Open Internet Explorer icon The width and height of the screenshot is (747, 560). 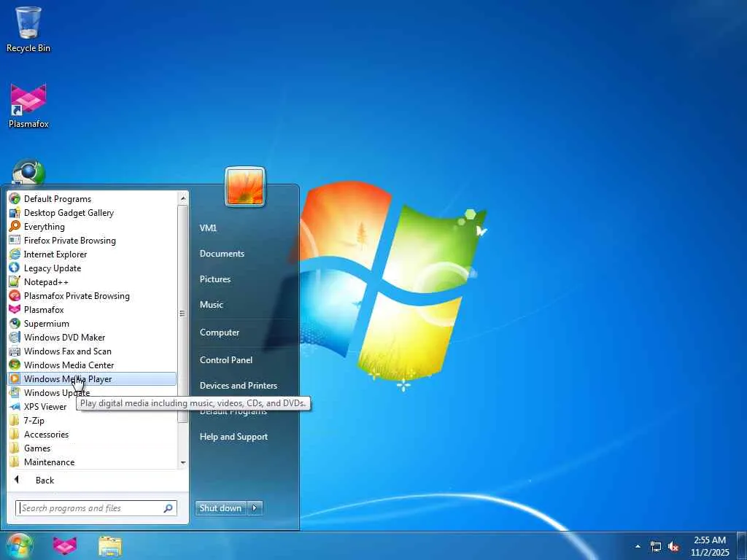15,254
